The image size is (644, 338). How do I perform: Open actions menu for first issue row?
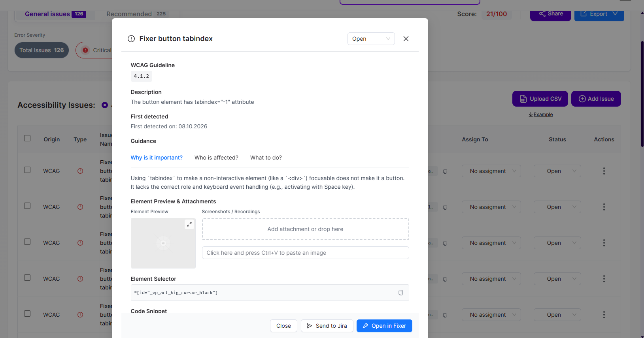[604, 171]
